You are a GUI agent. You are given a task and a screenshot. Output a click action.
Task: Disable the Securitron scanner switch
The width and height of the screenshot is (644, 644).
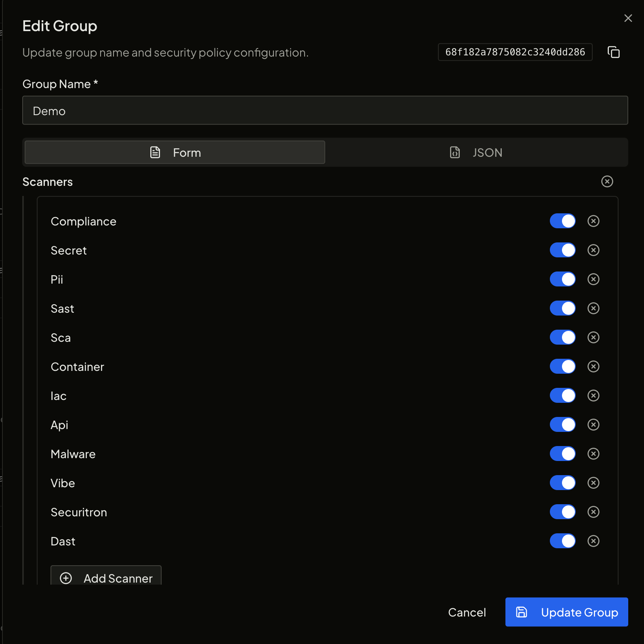(x=562, y=512)
